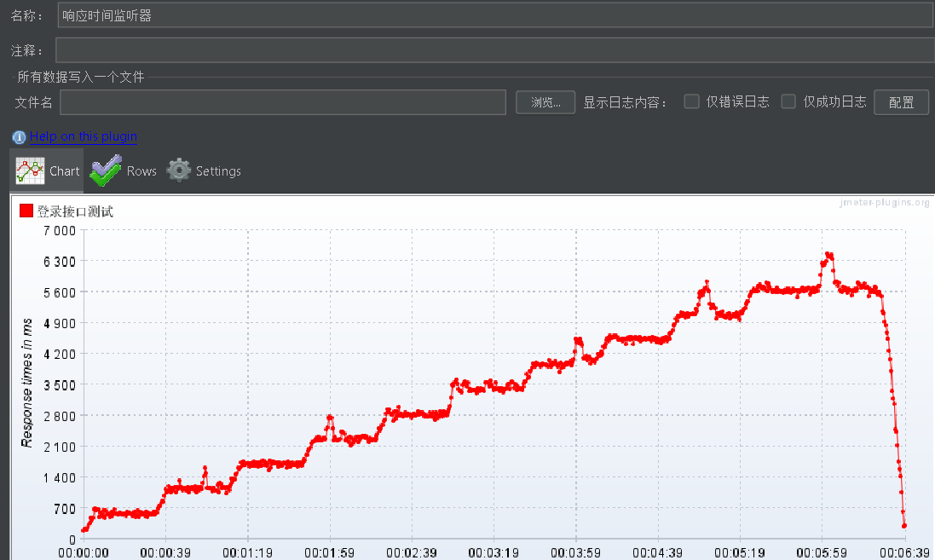Click the green checkmark Rows icon
This screenshot has width=935, height=560.
[106, 170]
